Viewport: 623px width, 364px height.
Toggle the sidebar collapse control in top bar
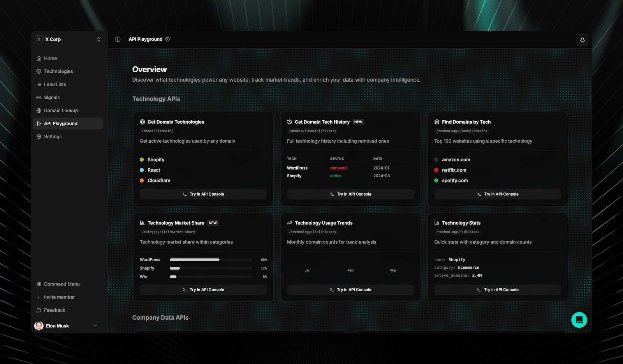117,39
